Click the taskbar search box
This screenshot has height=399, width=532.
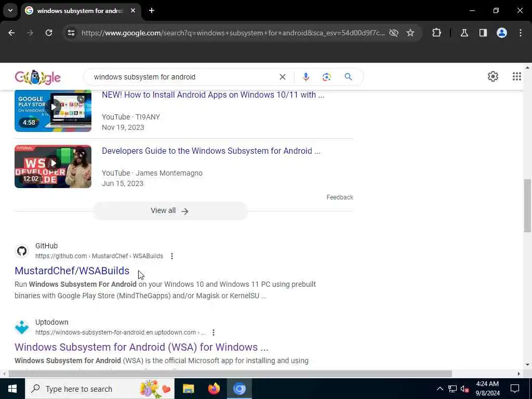tap(100, 389)
